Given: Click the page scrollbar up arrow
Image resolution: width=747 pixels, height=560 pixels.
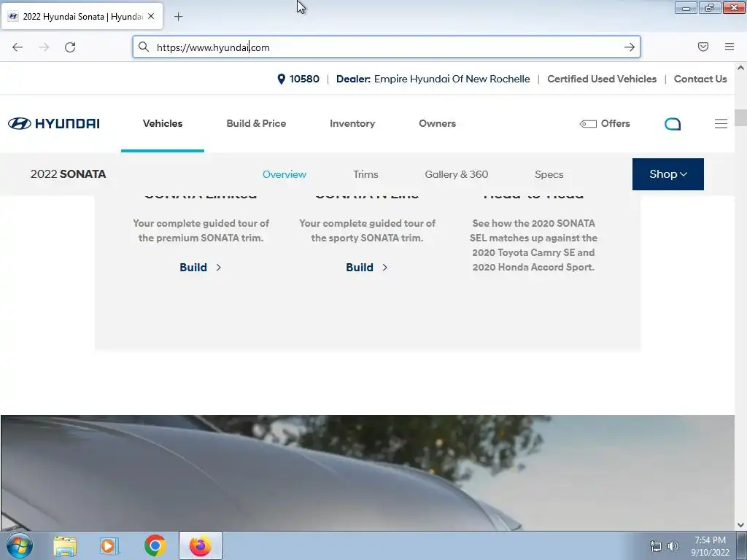Looking at the screenshot, I should (741, 68).
